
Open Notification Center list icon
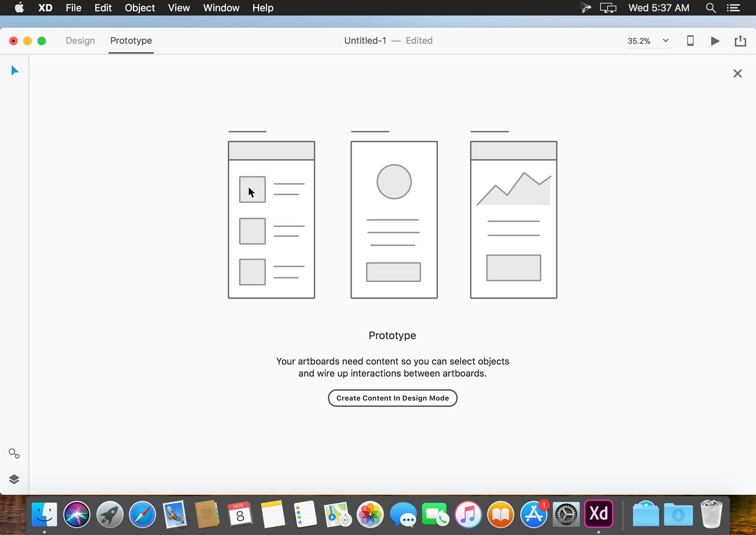[733, 8]
